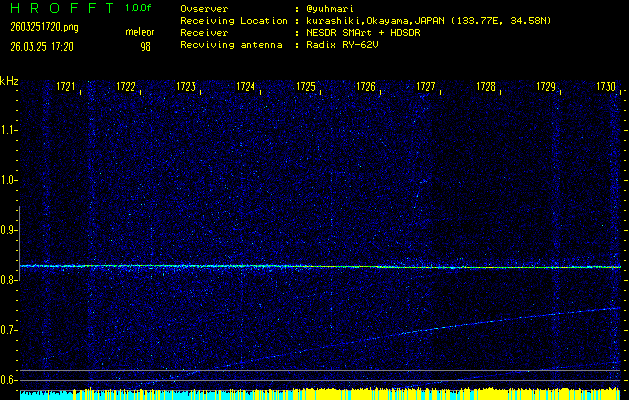Select the 0.8 frequency axis label
Viewport: 629px width, 400px height.
coord(9,280)
